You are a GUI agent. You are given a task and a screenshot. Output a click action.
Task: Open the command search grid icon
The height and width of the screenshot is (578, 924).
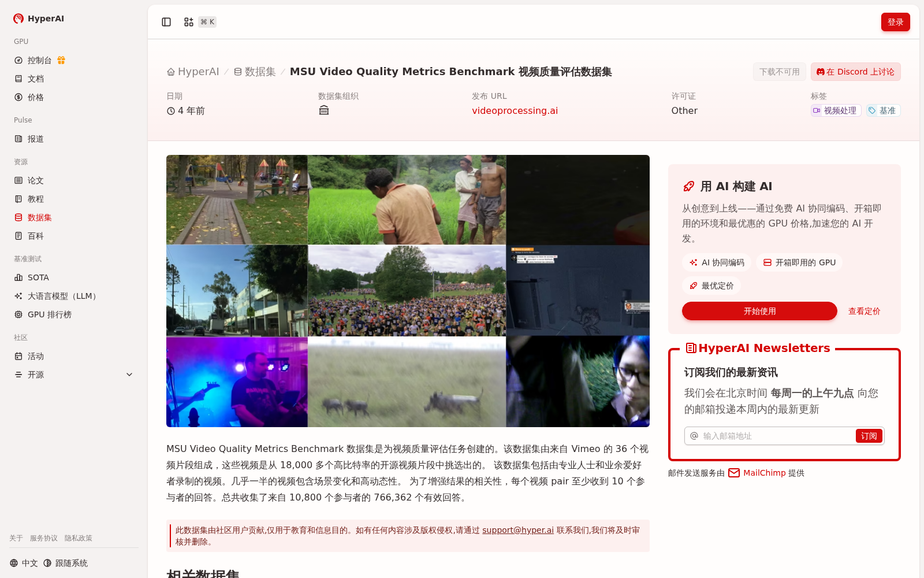click(189, 22)
